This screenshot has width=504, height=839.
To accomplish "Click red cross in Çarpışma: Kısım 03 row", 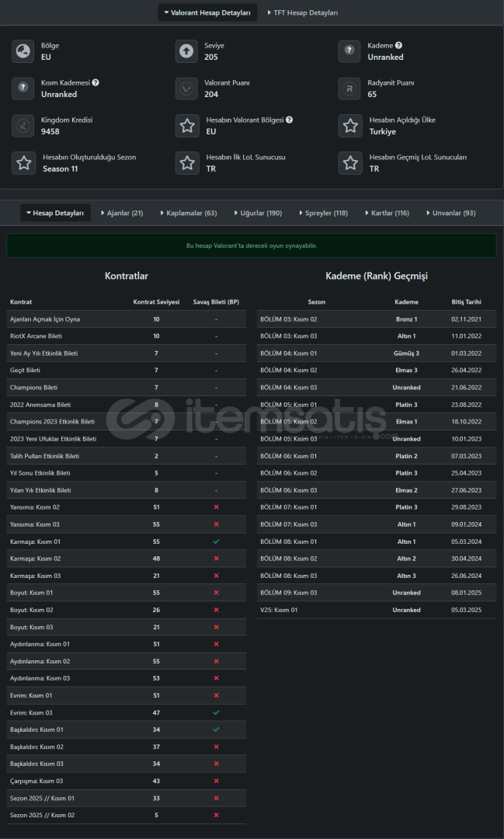I will tap(216, 782).
